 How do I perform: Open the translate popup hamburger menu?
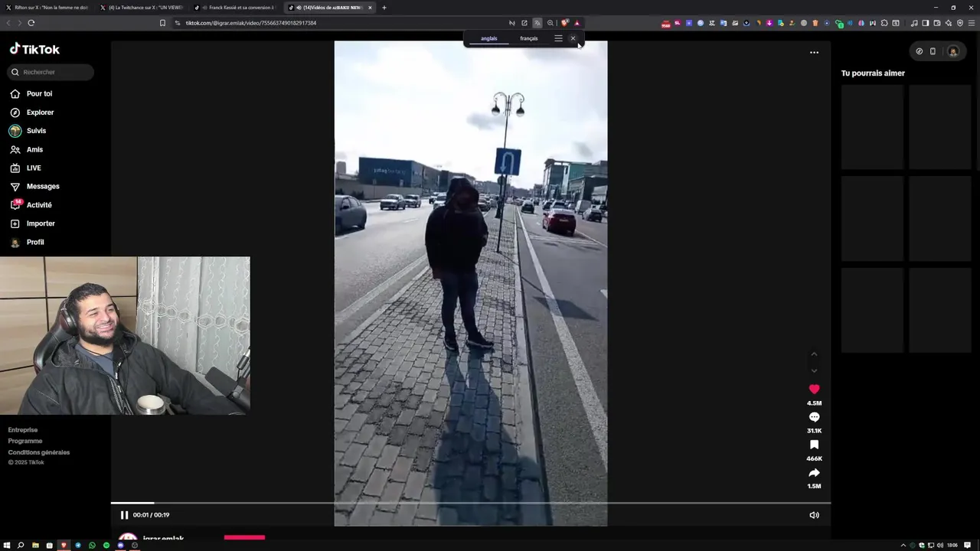pyautogui.click(x=558, y=38)
